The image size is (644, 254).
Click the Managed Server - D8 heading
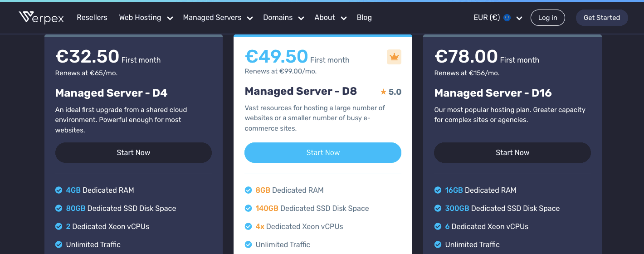pyautogui.click(x=301, y=91)
